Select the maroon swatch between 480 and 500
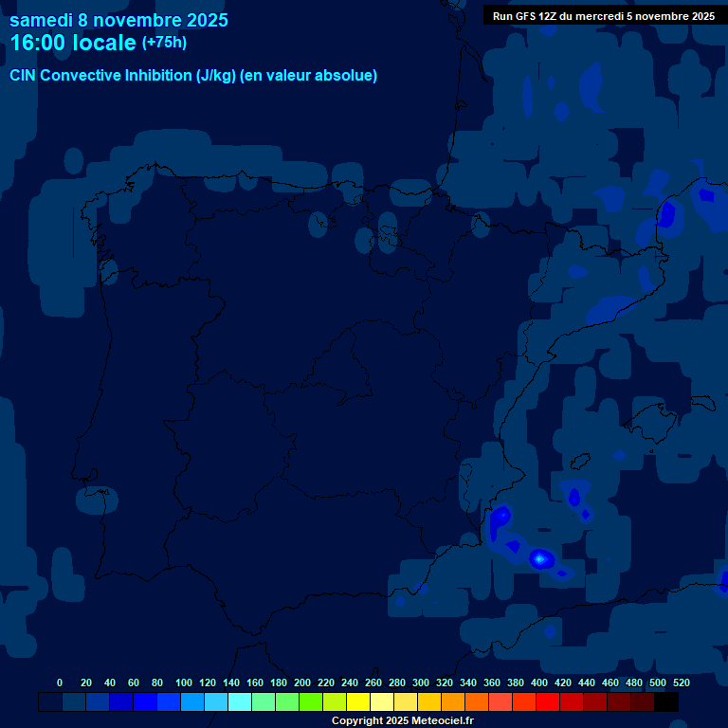728x728 pixels. 642,701
